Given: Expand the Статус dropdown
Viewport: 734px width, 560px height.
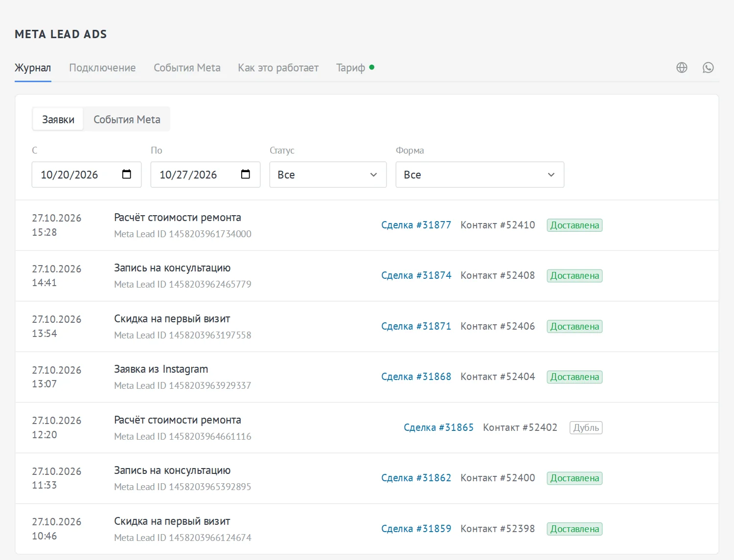Looking at the screenshot, I should pyautogui.click(x=328, y=175).
